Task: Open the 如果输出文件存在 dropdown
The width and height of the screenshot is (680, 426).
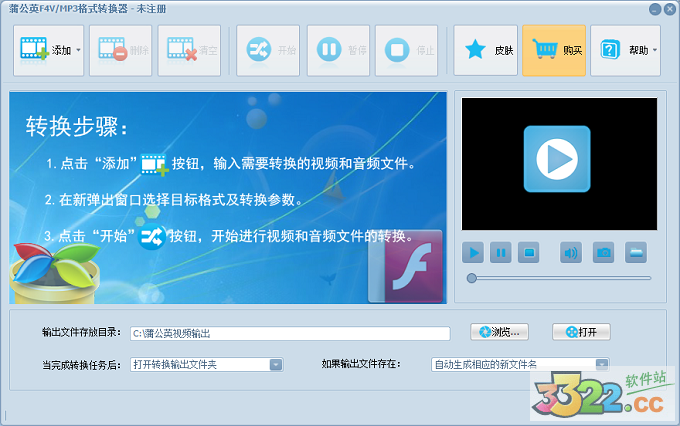Action: tap(520, 364)
